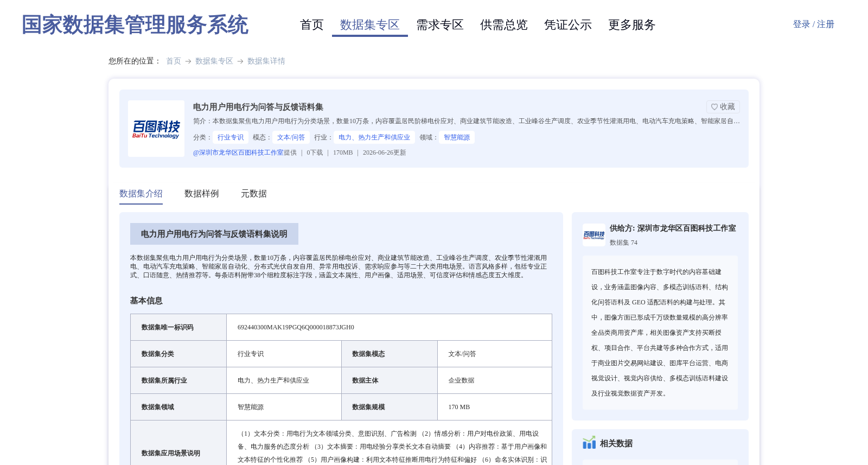Click the 数据集规模 table label
This screenshot has width=868, height=465.
pyautogui.click(x=368, y=407)
